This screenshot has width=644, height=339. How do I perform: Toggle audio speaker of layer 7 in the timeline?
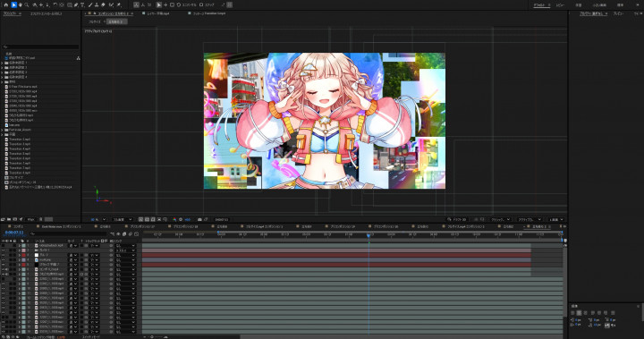pos(7,274)
